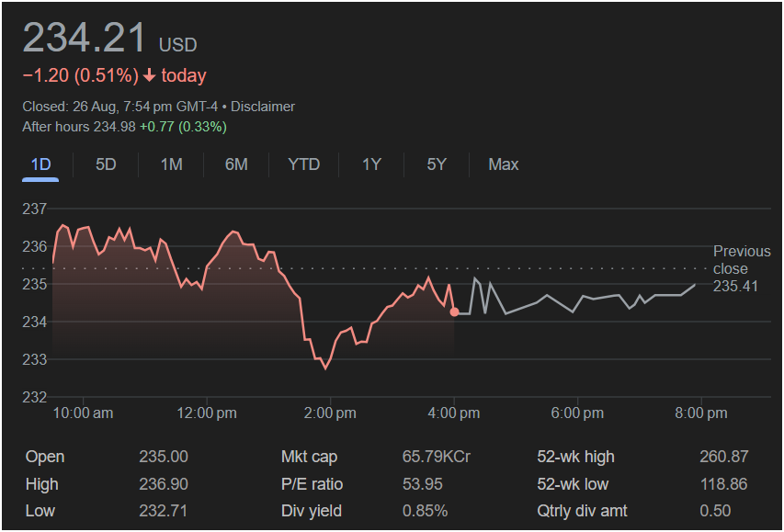
Task: View the 5Y chart range
Action: point(437,164)
